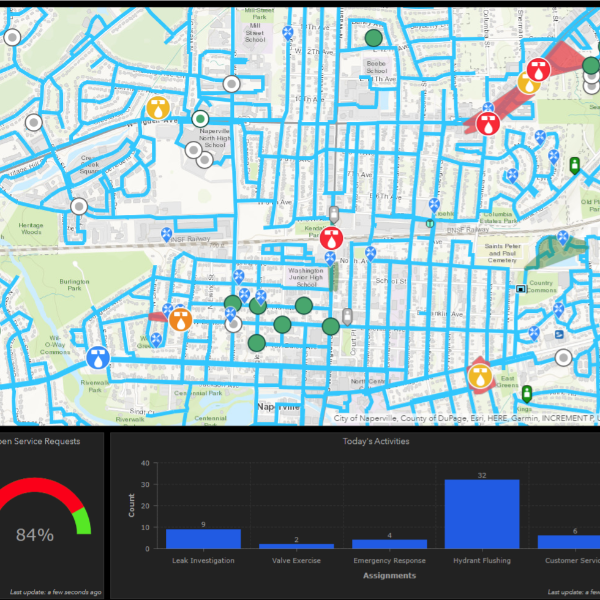The height and width of the screenshot is (600, 600).
Task: Click the hydrant pin on green shaded area near cemetery
Action: click(562, 238)
